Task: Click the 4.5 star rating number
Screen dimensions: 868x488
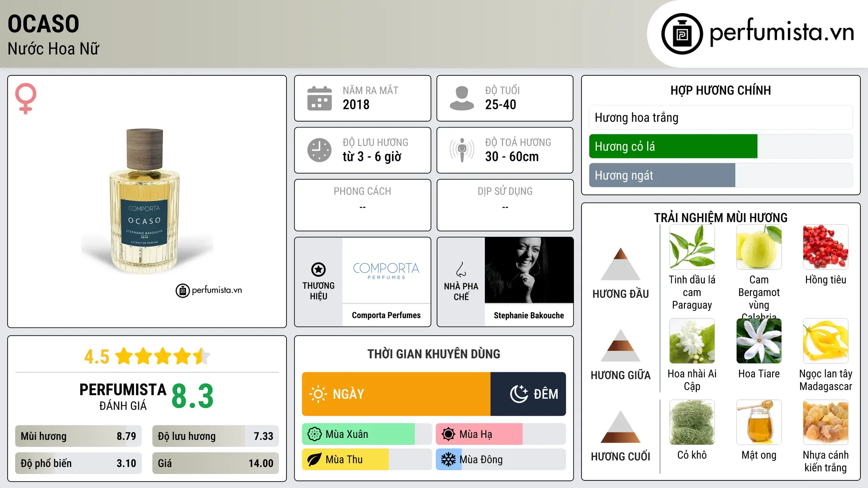Action: 97,357
